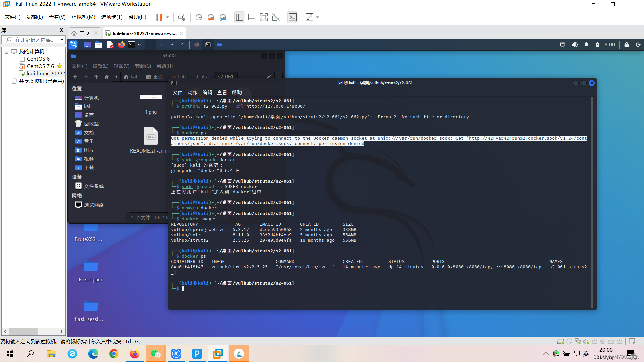Open the library search dropdown arrow
Image resolution: width=644 pixels, height=362 pixels.
62,40
